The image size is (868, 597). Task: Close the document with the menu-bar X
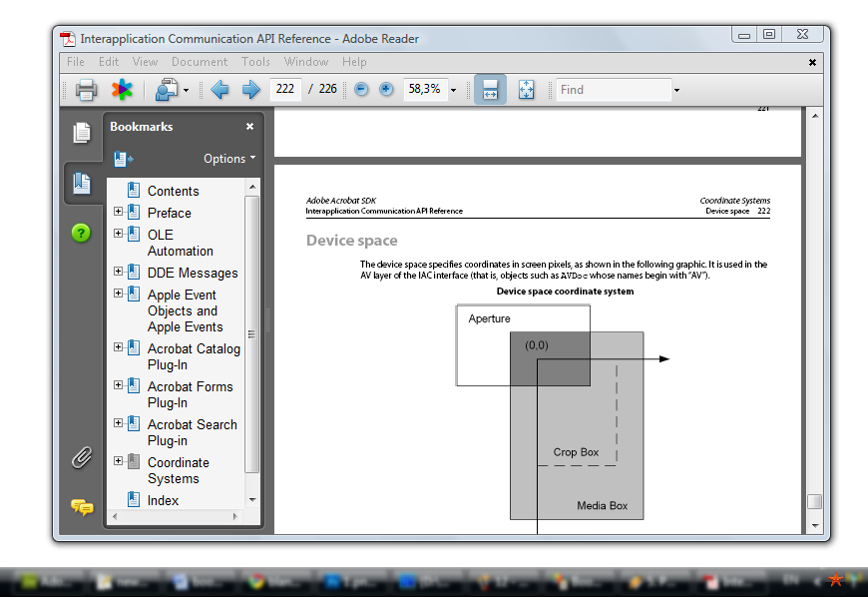click(812, 62)
